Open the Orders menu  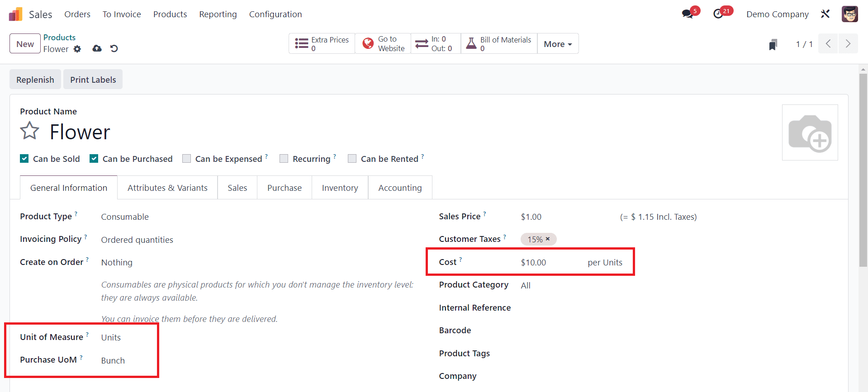pos(77,14)
